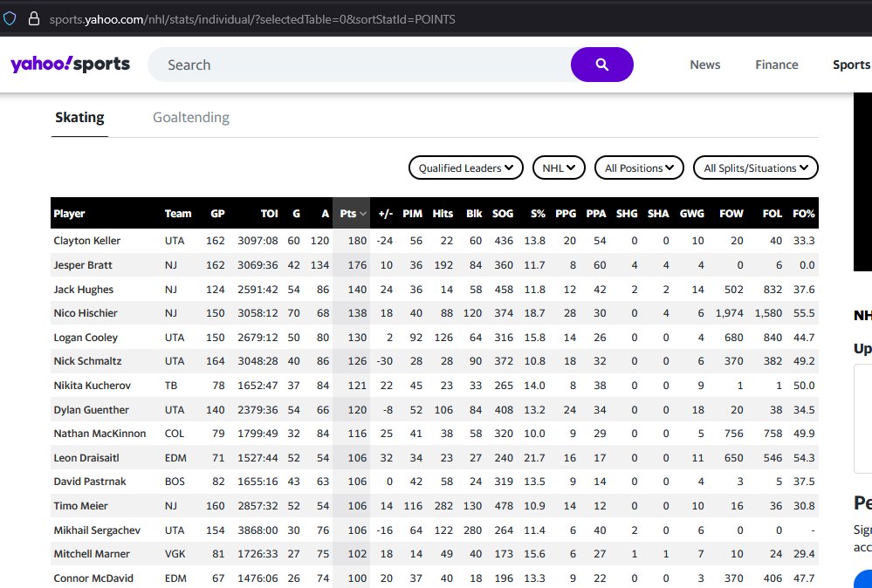Sort table by SHA column

[x=658, y=214]
